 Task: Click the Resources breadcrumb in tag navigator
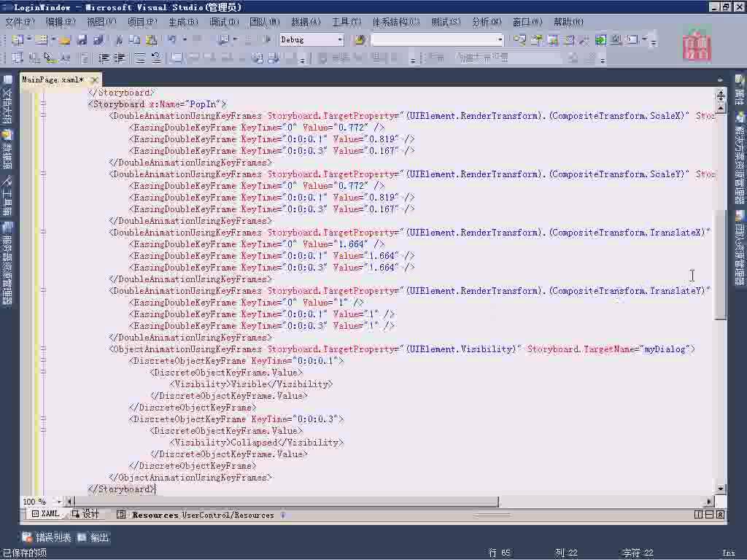[155, 515]
